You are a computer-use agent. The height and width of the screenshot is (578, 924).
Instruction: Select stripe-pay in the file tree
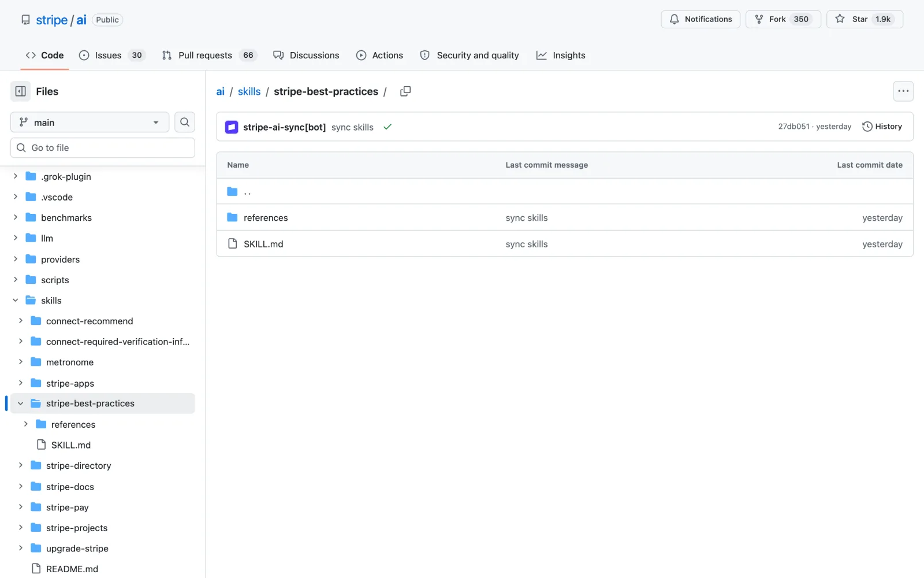tap(68, 507)
